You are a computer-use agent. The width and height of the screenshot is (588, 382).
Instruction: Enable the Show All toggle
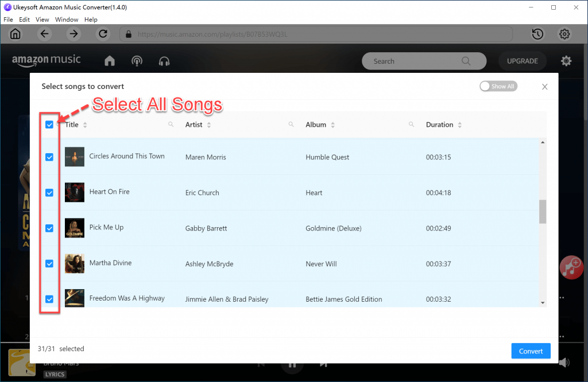click(498, 86)
